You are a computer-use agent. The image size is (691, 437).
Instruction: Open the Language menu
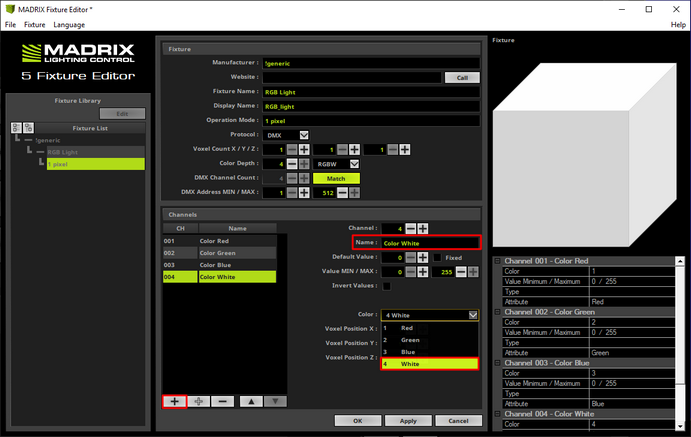69,25
